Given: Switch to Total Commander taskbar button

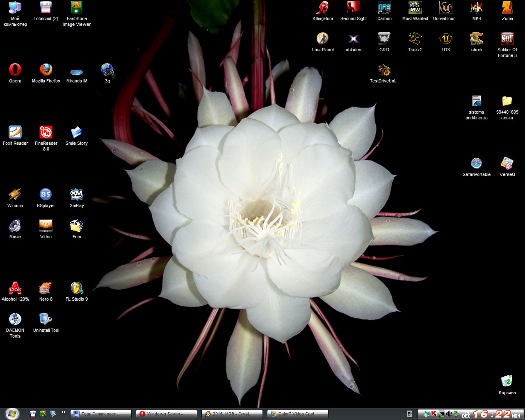Looking at the screenshot, I should pyautogui.click(x=101, y=414).
